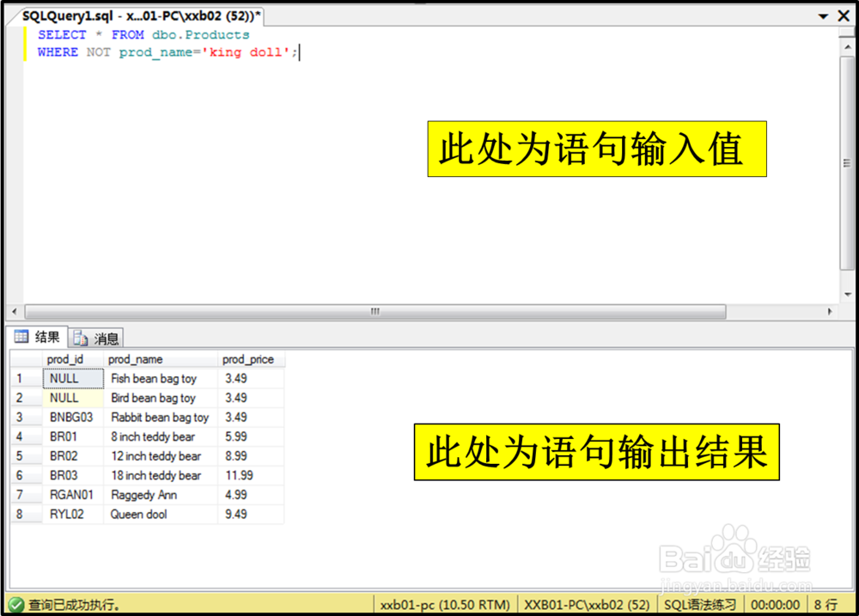Click the XXB01-PC\xxb02 connection panel in status bar
Viewport: 859px width, 616px height.
click(x=587, y=604)
